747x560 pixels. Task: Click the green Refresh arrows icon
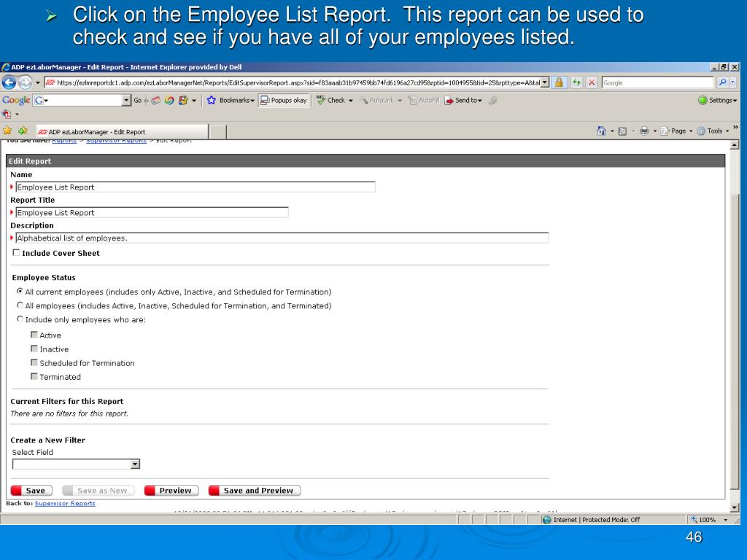pyautogui.click(x=576, y=82)
